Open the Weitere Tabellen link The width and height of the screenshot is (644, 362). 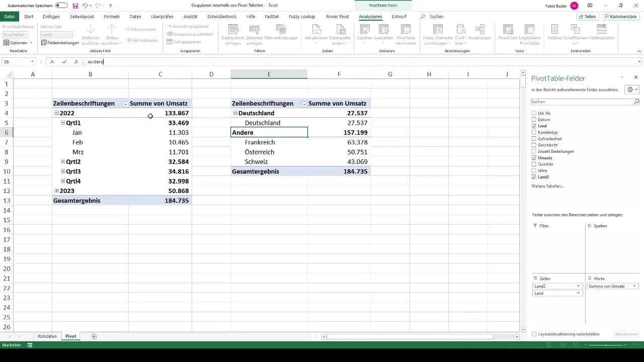pyautogui.click(x=547, y=186)
